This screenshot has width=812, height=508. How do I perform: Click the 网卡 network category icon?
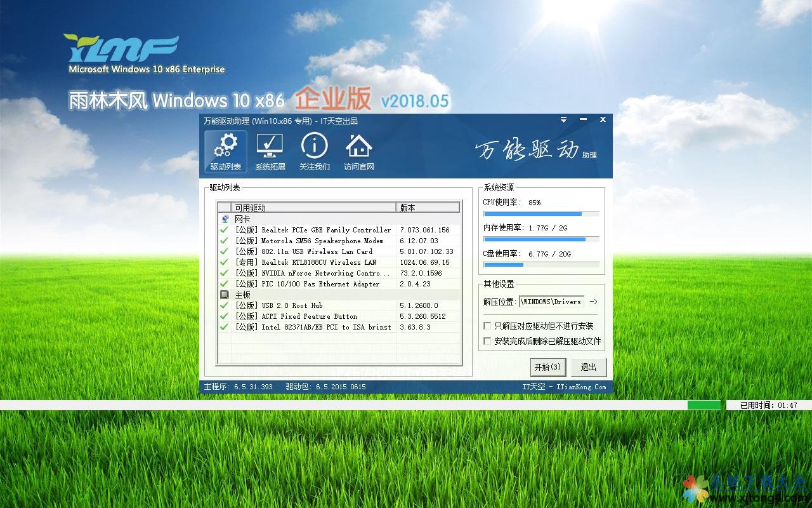225,219
